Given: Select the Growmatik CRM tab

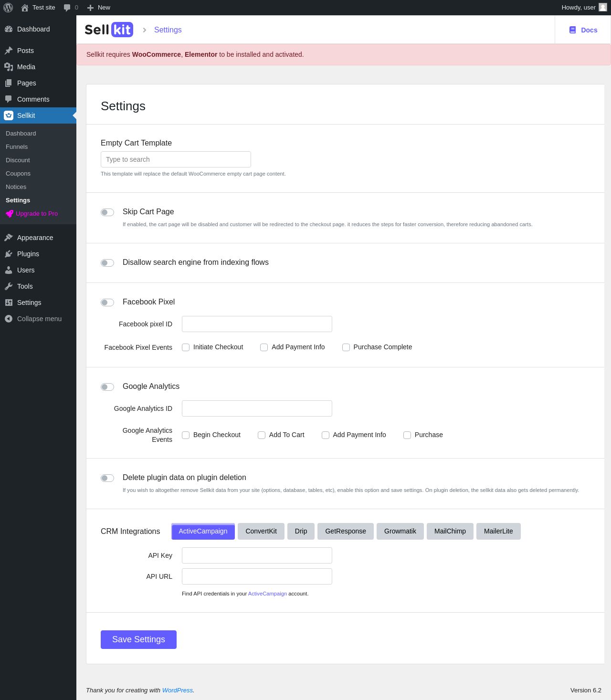Looking at the screenshot, I should point(400,531).
